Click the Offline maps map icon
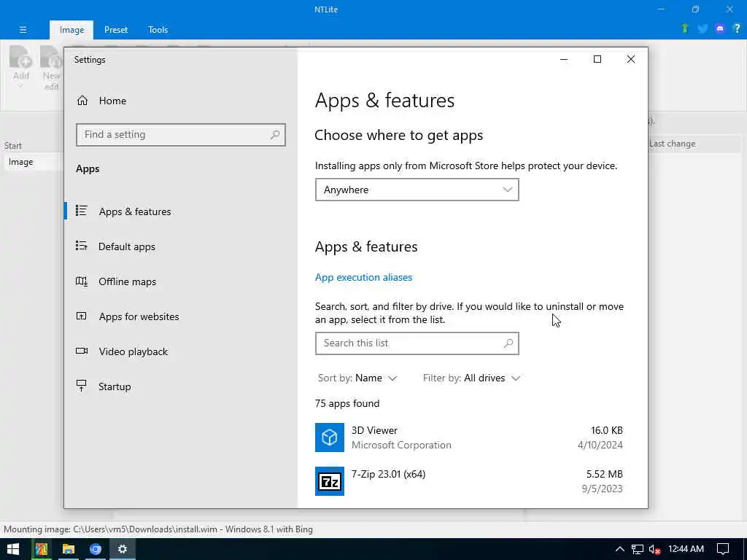 coord(82,281)
